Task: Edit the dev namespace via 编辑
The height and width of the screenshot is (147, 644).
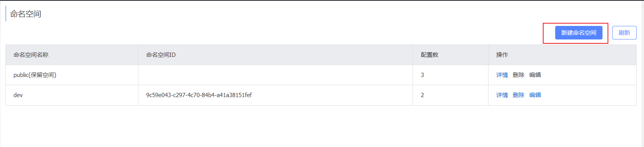Action: [535, 95]
